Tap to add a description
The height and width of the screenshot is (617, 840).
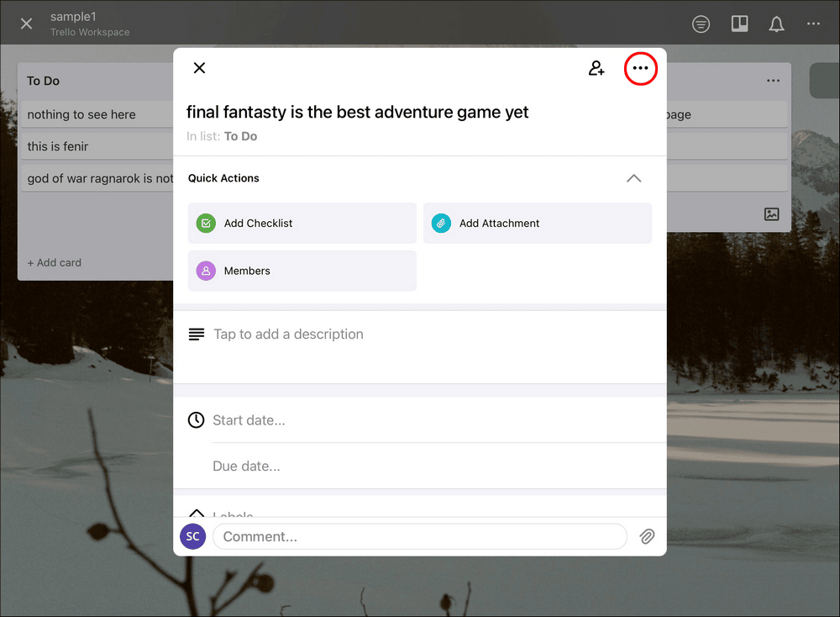click(x=288, y=334)
